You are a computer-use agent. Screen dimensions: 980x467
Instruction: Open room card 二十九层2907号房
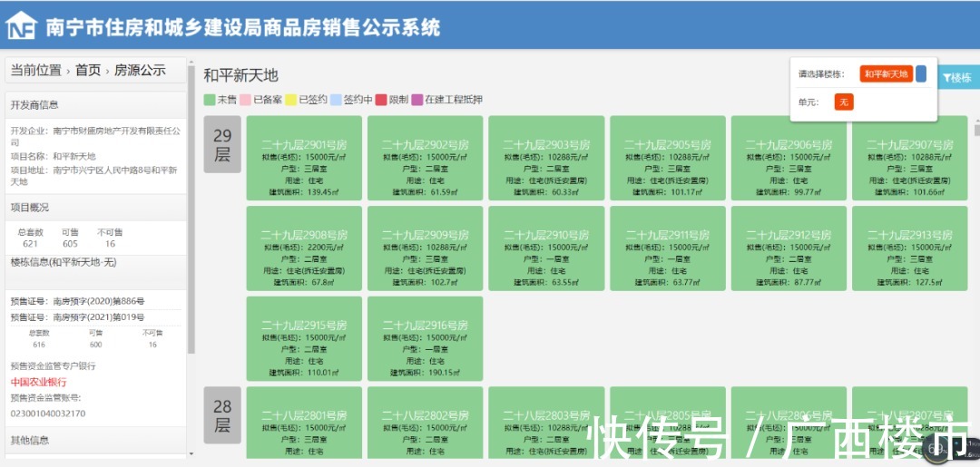910,158
